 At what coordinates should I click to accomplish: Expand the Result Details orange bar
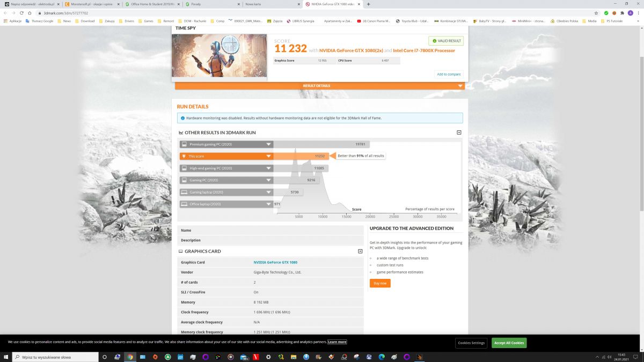pos(320,86)
